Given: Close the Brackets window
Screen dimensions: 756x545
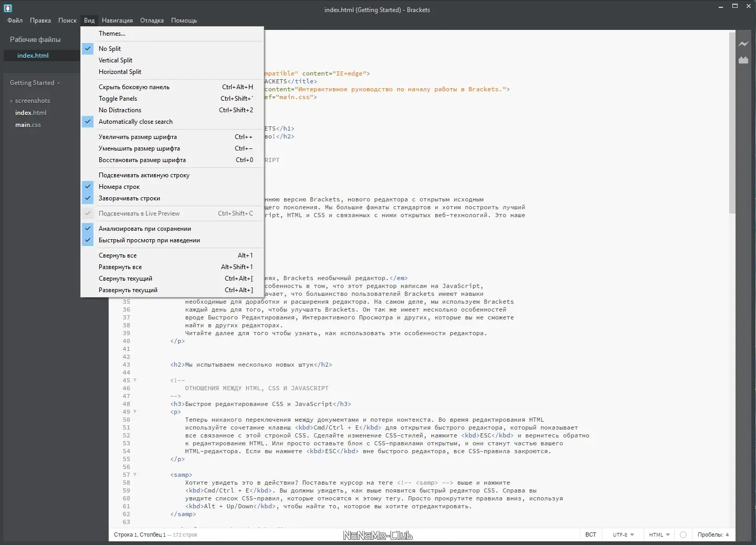Looking at the screenshot, I should pos(749,6).
